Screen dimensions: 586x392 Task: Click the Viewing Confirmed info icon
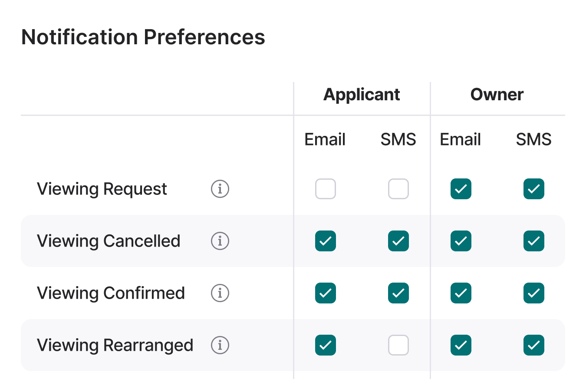[220, 293]
